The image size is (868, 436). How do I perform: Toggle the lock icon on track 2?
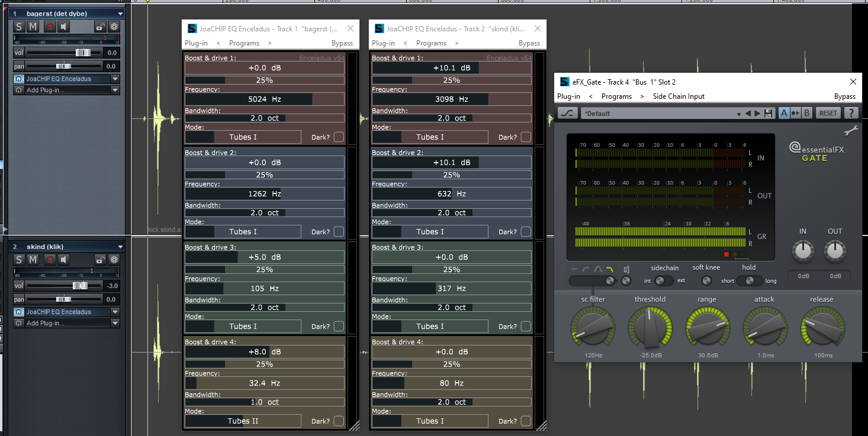coord(100,260)
